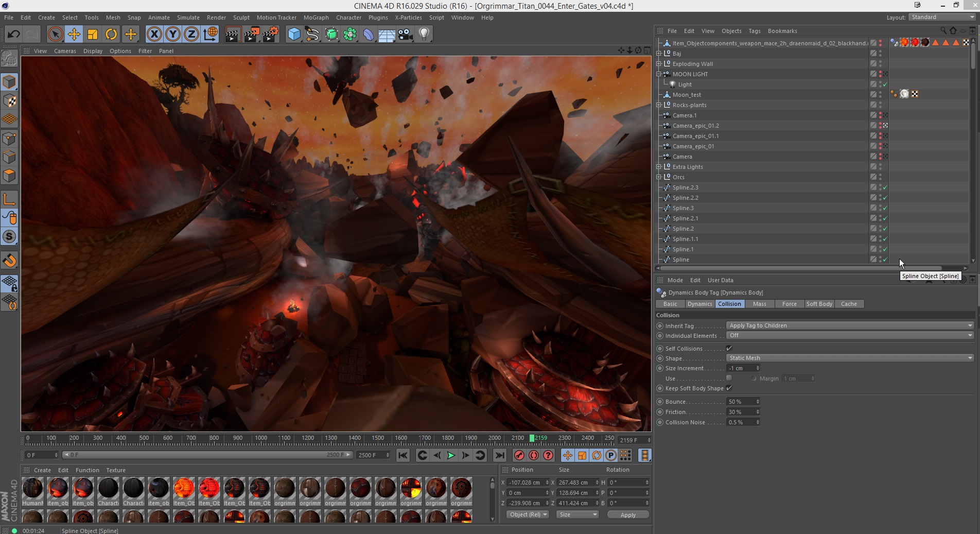Viewport: 980px width, 534px height.
Task: Toggle enable checkmark for Light object
Action: pyautogui.click(x=885, y=84)
